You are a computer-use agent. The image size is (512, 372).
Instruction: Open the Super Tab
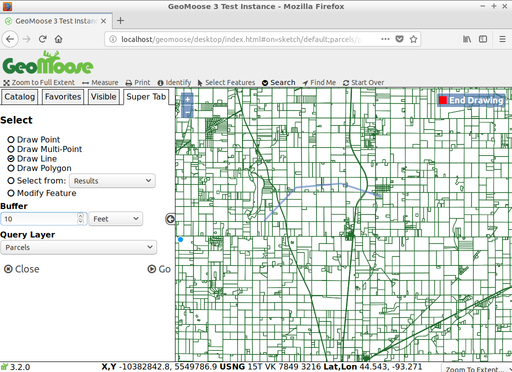point(146,97)
